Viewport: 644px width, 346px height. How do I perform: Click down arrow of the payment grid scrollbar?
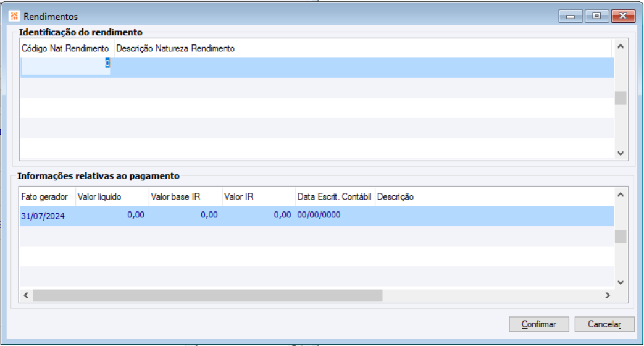[x=621, y=282]
